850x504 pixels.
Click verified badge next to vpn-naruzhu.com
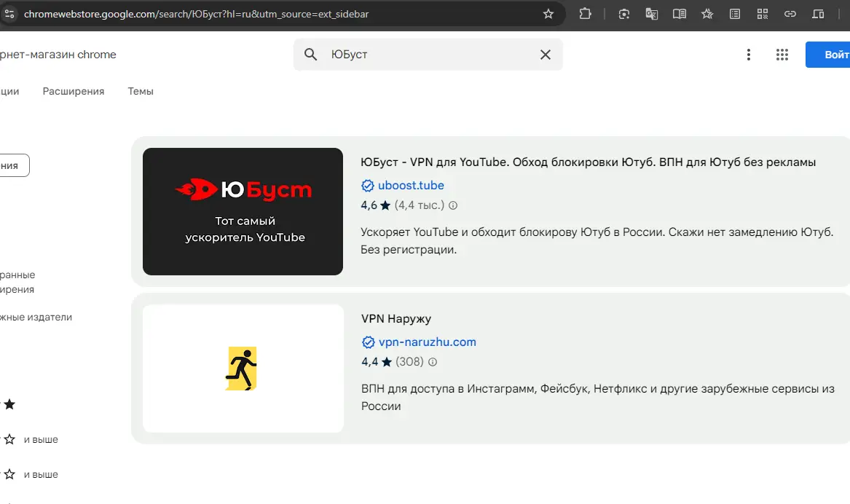click(x=368, y=342)
